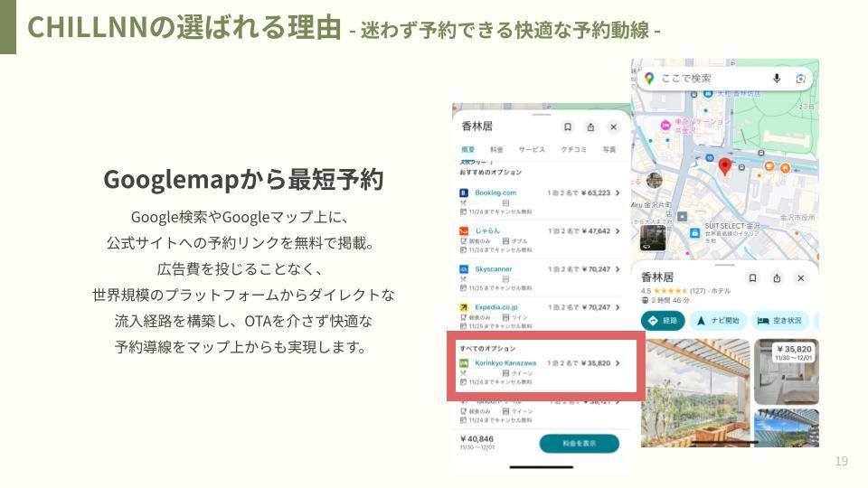This screenshot has height=488, width=868.
Task: Tap the round photo marker on map
Action: [x=654, y=180]
